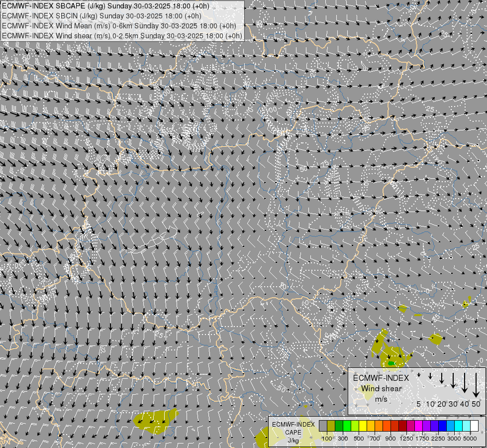Select the sky blue CAPE swatch
The image size is (487, 448).
[x=451, y=426]
